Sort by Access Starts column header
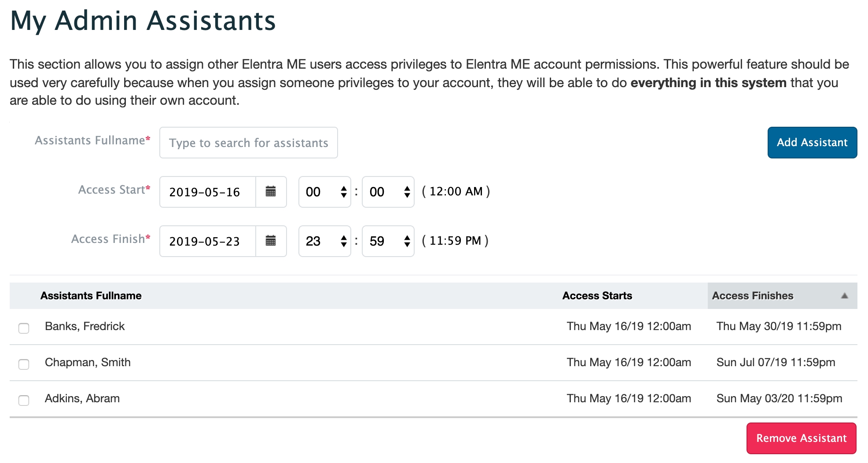This screenshot has width=868, height=463. click(597, 296)
